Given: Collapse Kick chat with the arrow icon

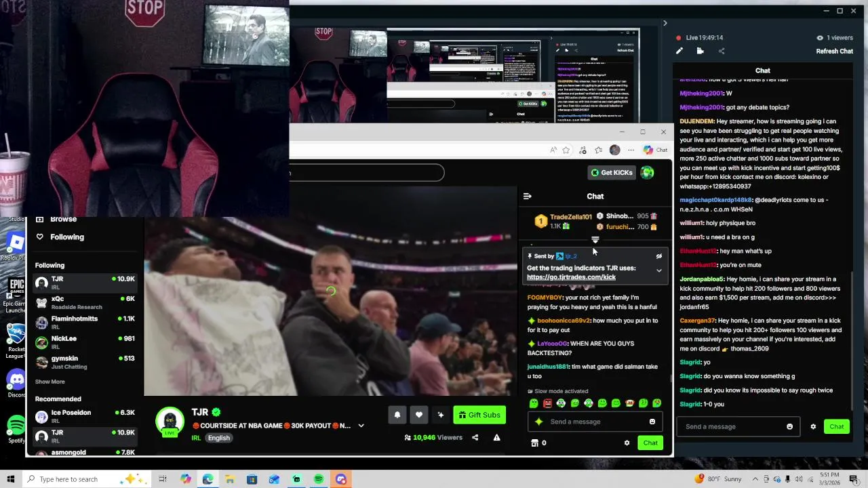Looking at the screenshot, I should point(527,197).
